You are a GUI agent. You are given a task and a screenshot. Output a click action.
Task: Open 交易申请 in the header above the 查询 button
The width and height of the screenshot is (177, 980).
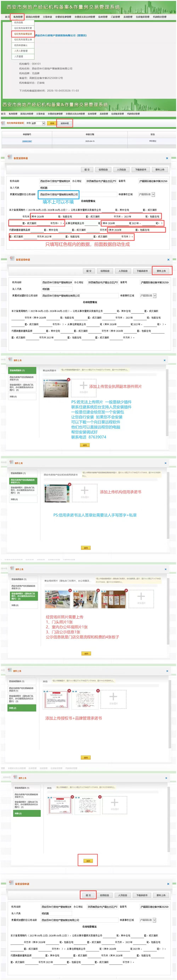point(40,114)
